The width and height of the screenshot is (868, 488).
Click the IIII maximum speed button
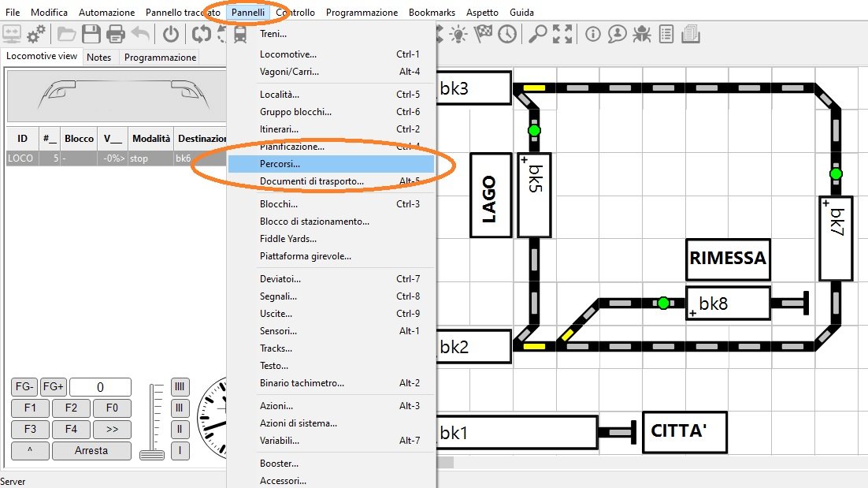(x=180, y=386)
